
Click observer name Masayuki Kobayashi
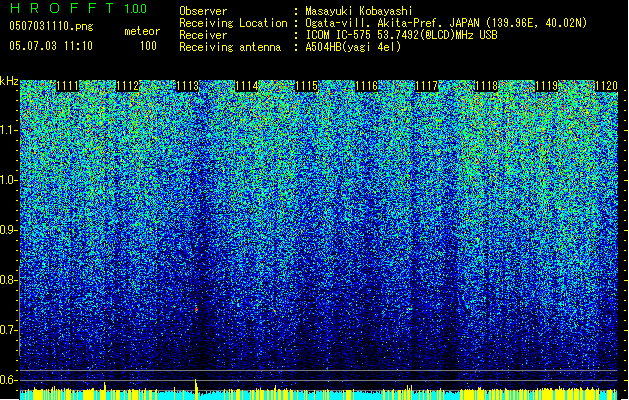click(x=358, y=11)
